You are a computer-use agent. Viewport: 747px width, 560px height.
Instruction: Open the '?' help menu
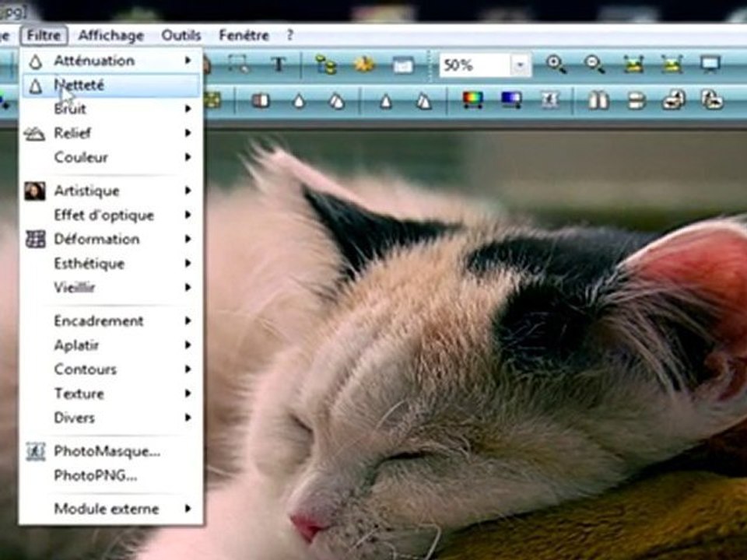click(x=289, y=35)
